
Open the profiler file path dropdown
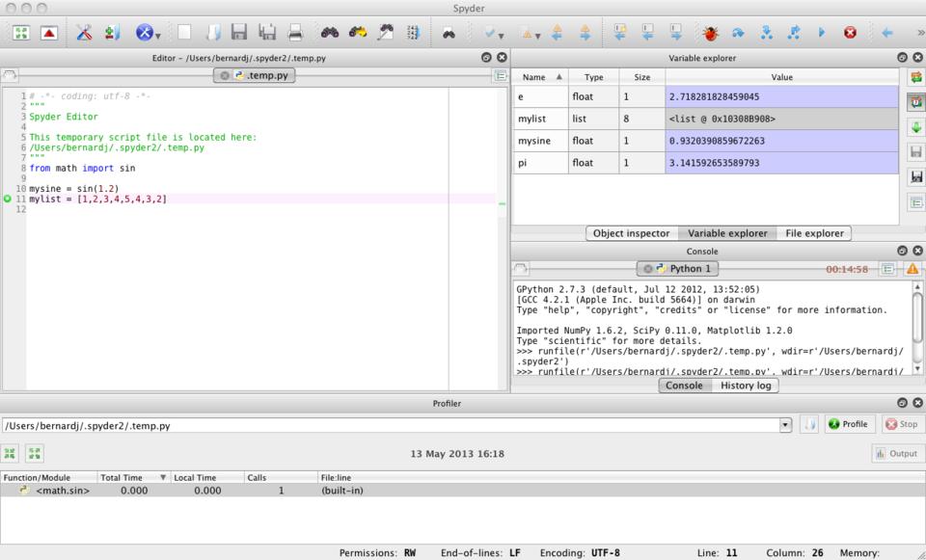tap(785, 424)
